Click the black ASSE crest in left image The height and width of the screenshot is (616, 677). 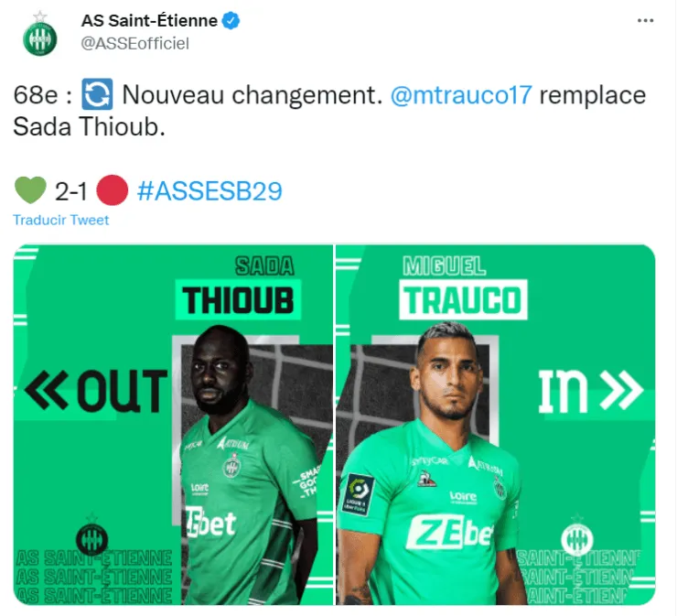pyautogui.click(x=92, y=536)
